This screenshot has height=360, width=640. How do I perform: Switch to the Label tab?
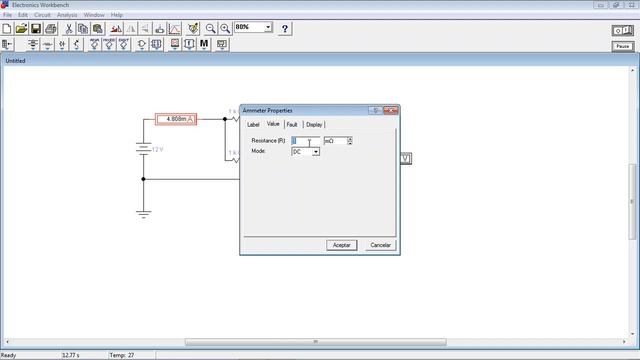tap(253, 124)
